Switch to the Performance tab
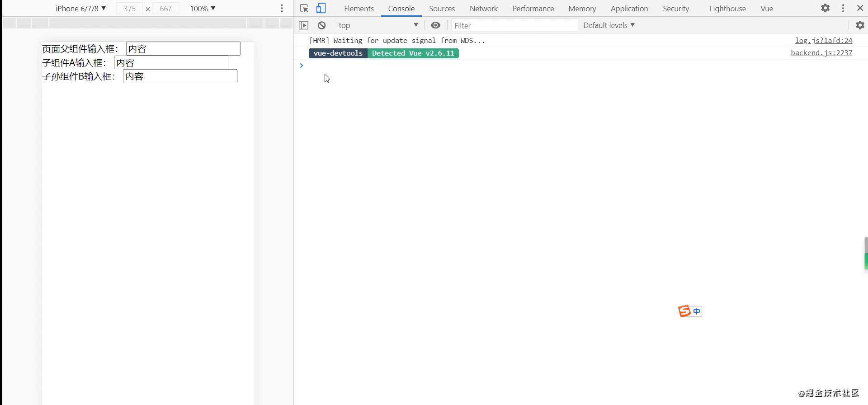The height and width of the screenshot is (405, 868). pyautogui.click(x=533, y=8)
